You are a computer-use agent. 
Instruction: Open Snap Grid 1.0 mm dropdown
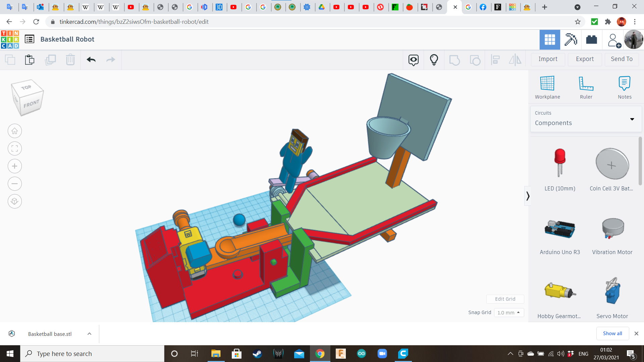point(508,312)
